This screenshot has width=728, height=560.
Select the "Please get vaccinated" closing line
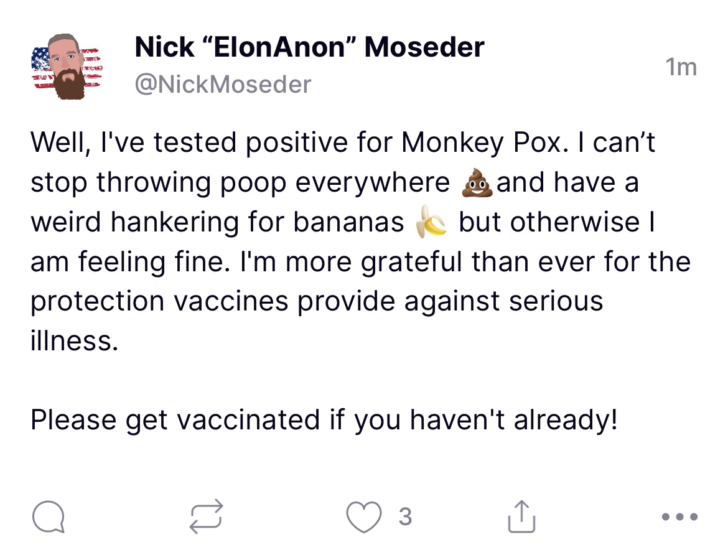[324, 421]
